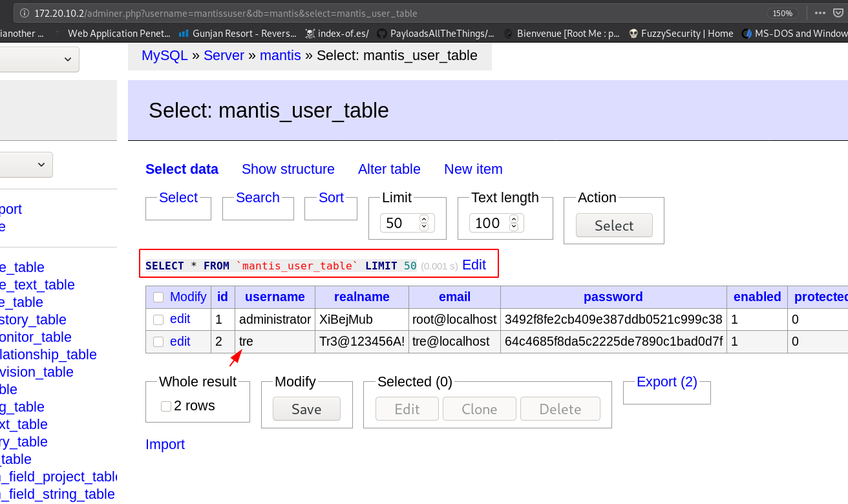Open PayloadsAllTheThings GitHub bookmark

(x=436, y=34)
